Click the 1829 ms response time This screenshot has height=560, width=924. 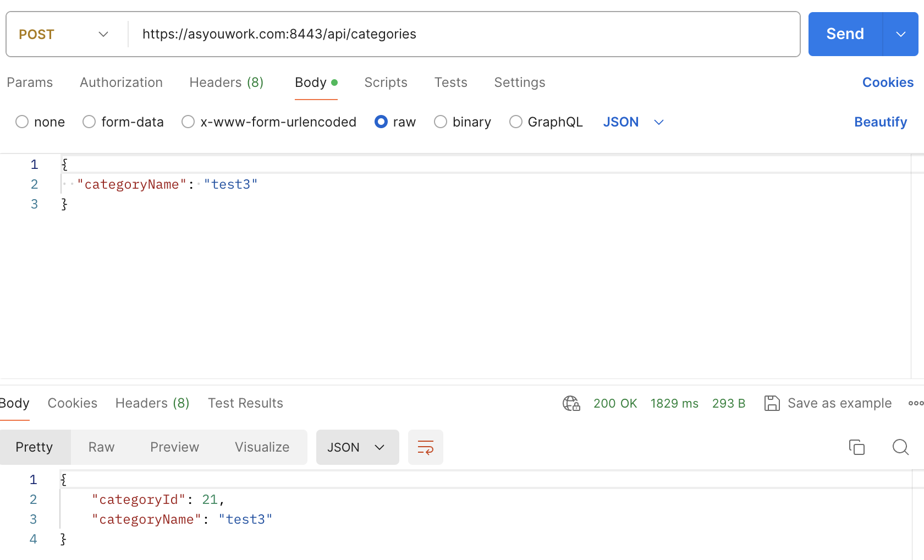(x=674, y=403)
